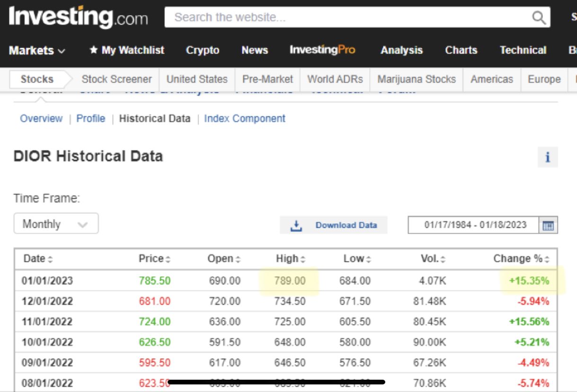Open Marijuana Stocks section
Image resolution: width=577 pixels, height=392 pixels.
417,79
